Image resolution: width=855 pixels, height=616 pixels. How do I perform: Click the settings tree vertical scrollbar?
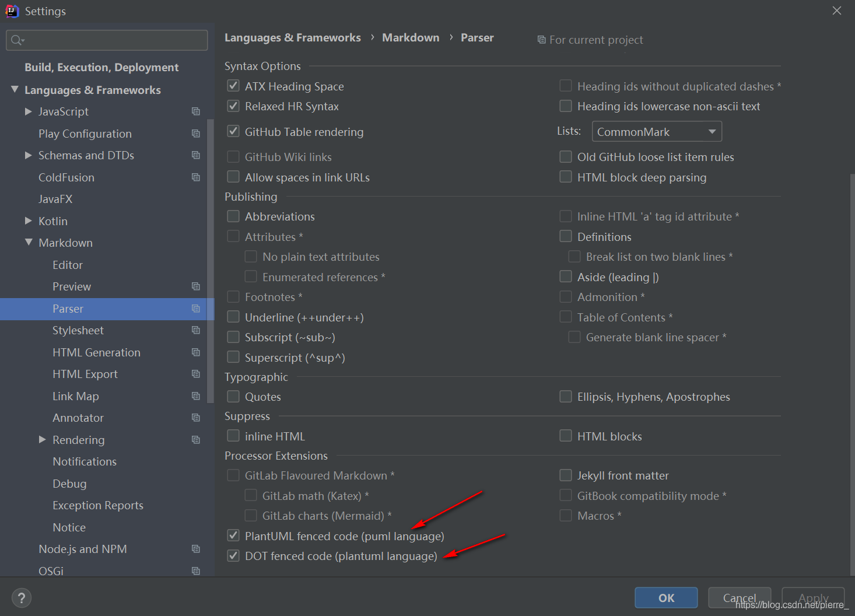[211, 261]
